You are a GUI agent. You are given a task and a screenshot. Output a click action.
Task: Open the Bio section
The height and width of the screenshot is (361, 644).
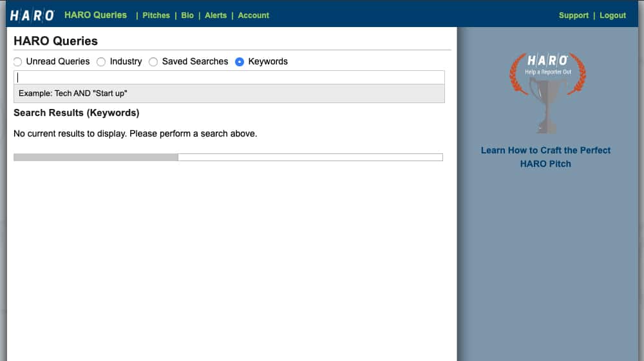187,15
